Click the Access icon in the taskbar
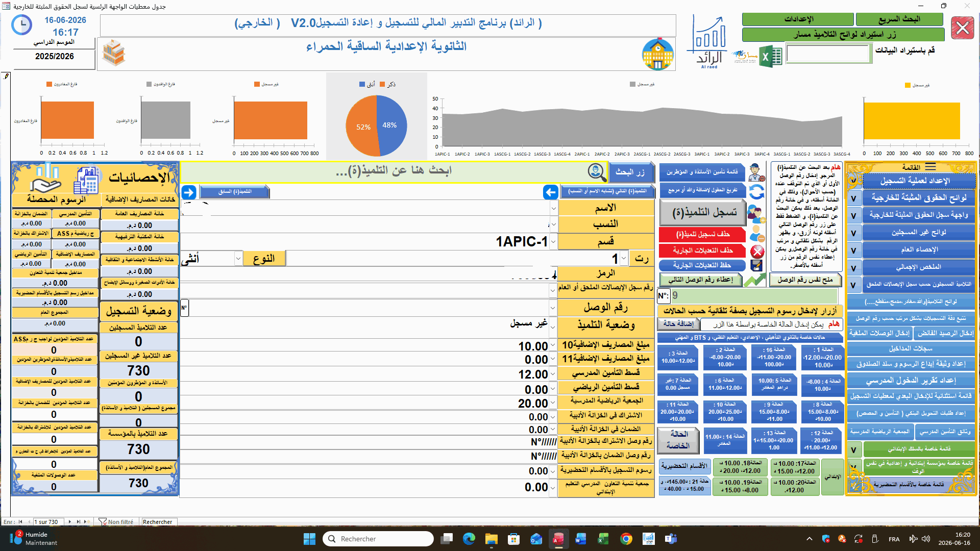Image resolution: width=980 pixels, height=551 pixels. (x=558, y=539)
